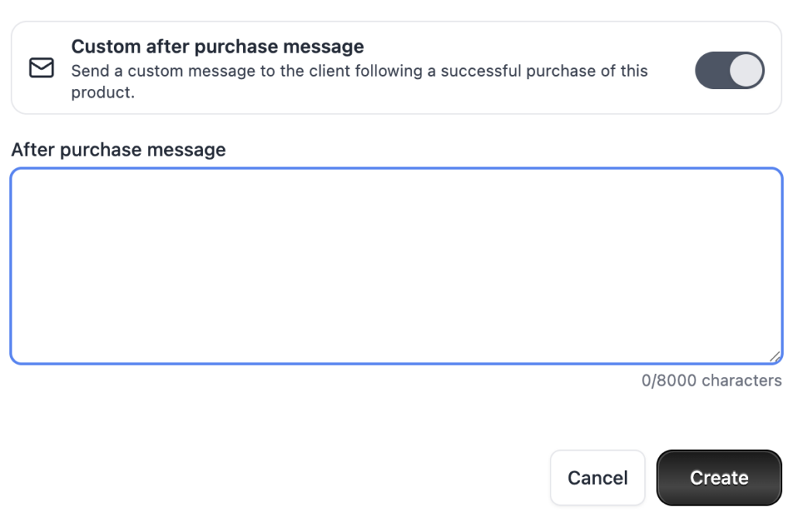The height and width of the screenshot is (532, 793).
Task: Focus the empty message box at its center
Action: pyautogui.click(x=396, y=266)
